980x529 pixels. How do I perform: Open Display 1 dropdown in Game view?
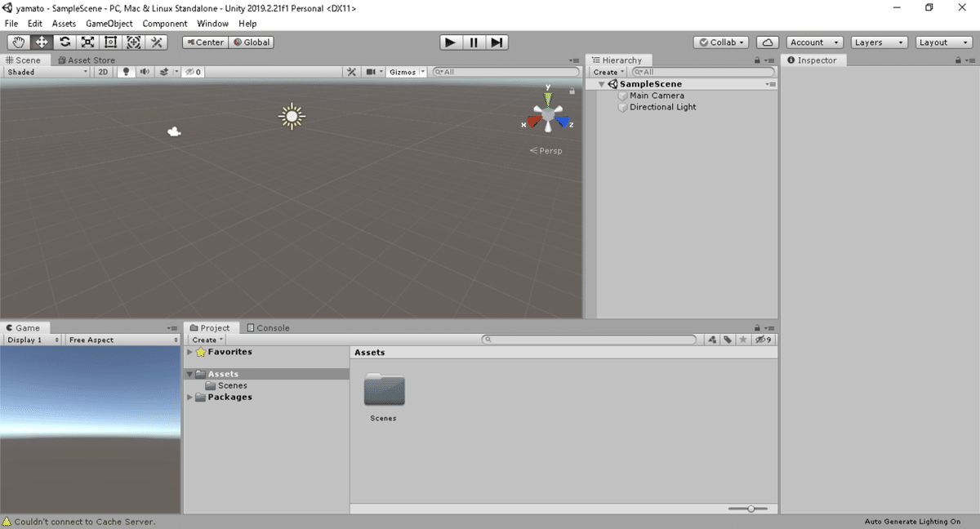[x=33, y=340]
